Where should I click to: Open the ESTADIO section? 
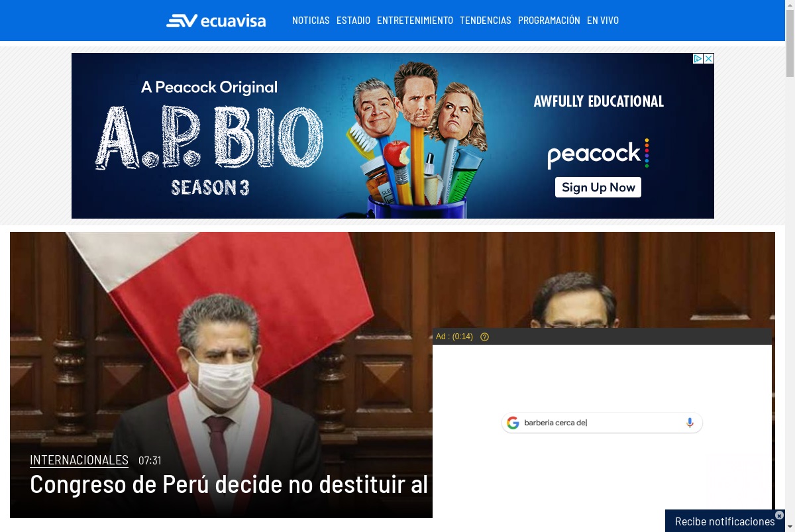353,21
